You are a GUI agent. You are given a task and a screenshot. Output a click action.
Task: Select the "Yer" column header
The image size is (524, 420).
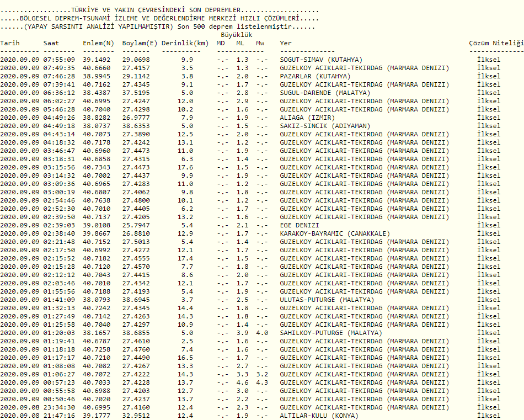click(x=286, y=43)
